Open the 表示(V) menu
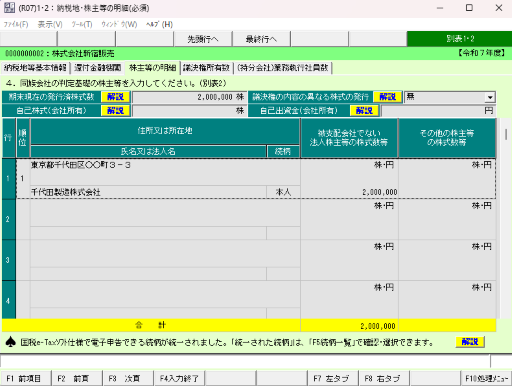 tap(50, 24)
